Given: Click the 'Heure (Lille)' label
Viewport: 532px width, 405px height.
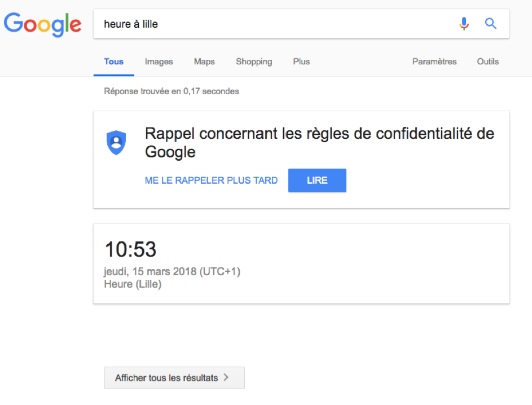Looking at the screenshot, I should point(133,284).
